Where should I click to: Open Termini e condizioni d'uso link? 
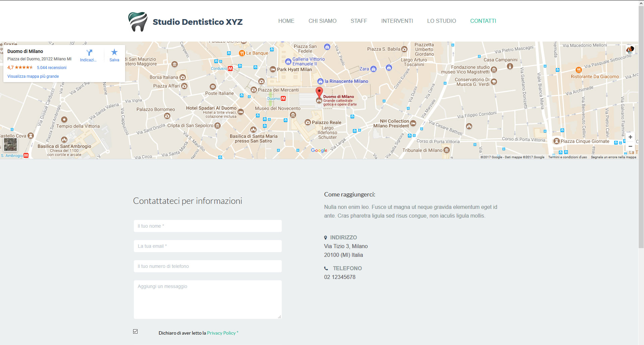point(568,157)
